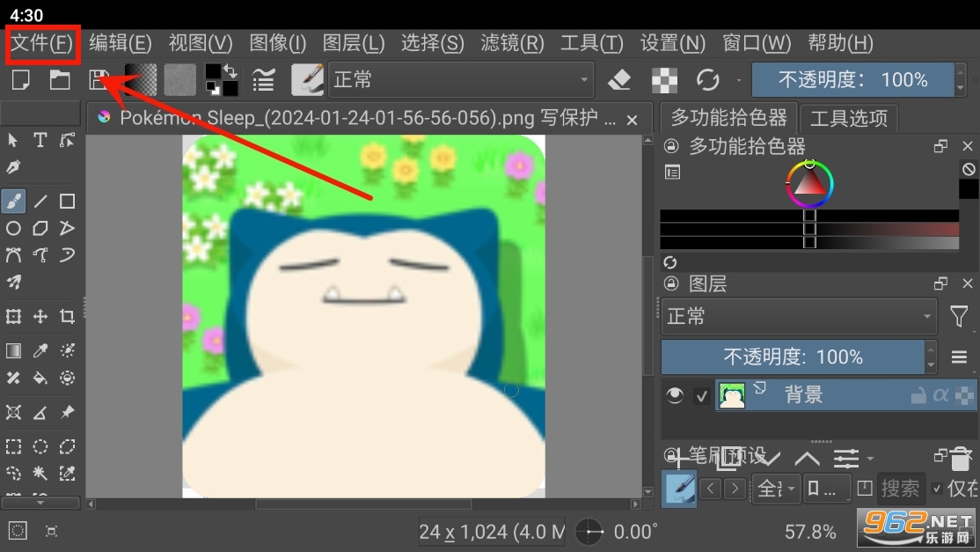Select the polygon tool
Viewport: 980px width, 552px height.
point(40,228)
